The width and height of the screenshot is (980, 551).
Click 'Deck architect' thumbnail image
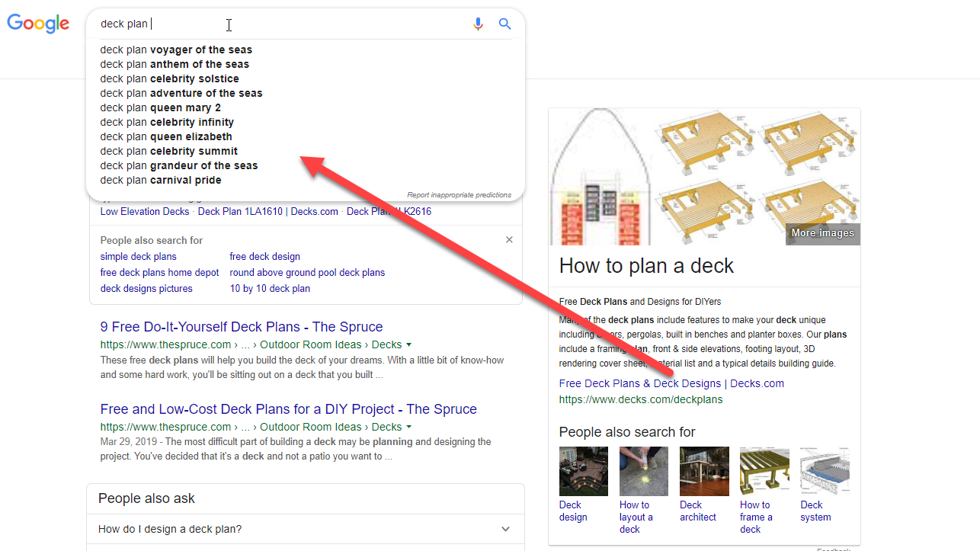click(704, 472)
